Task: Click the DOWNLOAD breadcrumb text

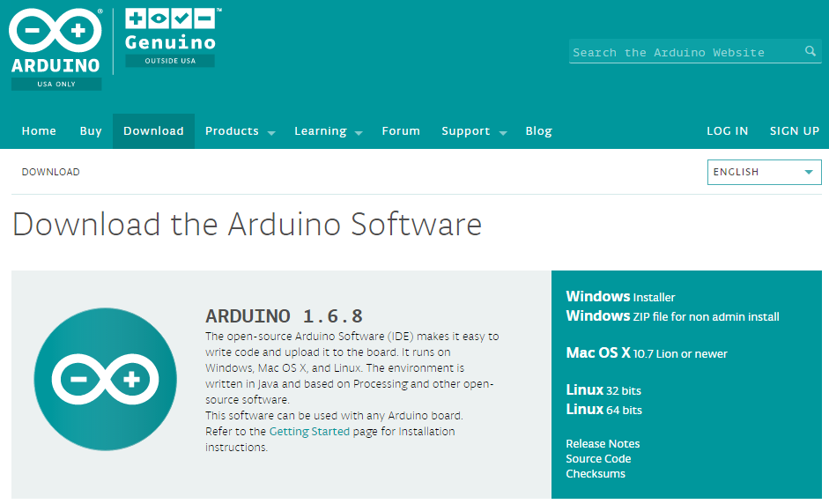Action: (x=51, y=172)
